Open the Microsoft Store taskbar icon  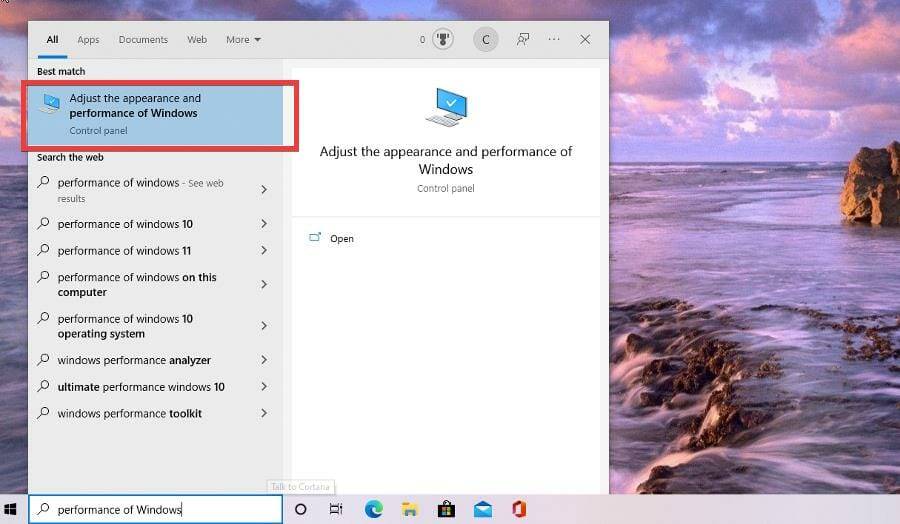[x=446, y=509]
